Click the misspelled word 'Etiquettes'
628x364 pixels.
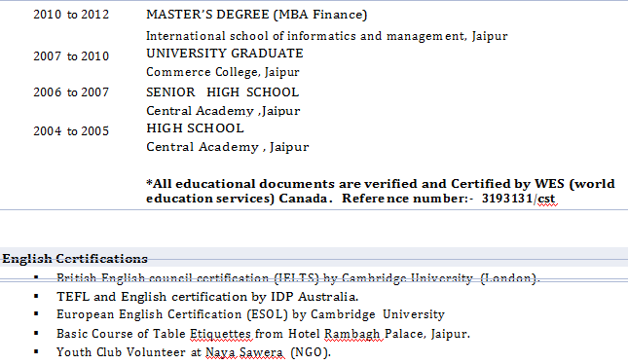coord(221,334)
